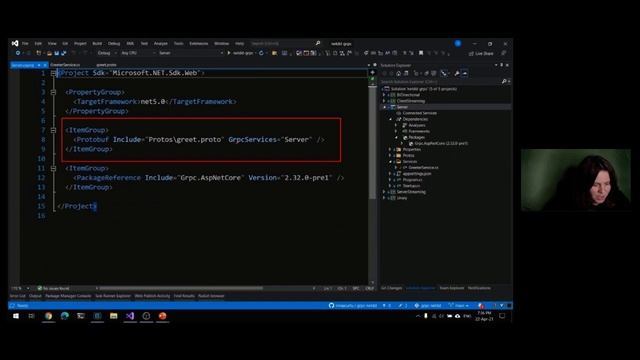Open the Build menu
Viewport: 640px width, 360px height.
coord(97,43)
